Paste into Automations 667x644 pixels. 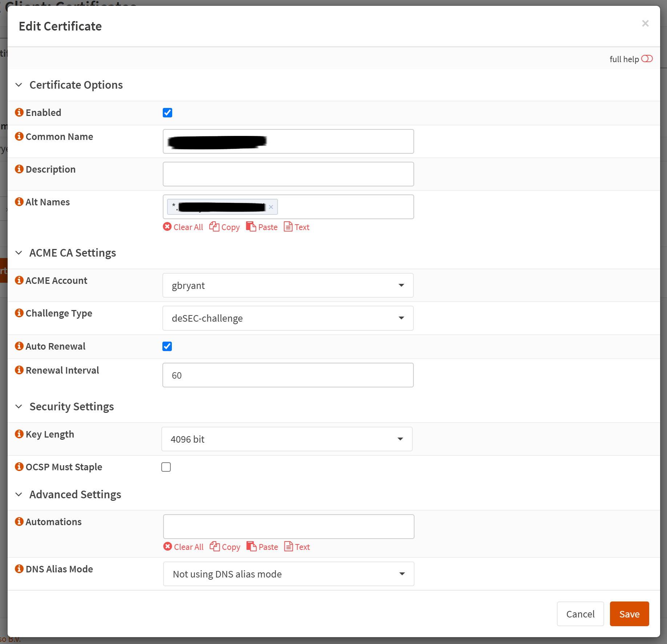pyautogui.click(x=262, y=547)
